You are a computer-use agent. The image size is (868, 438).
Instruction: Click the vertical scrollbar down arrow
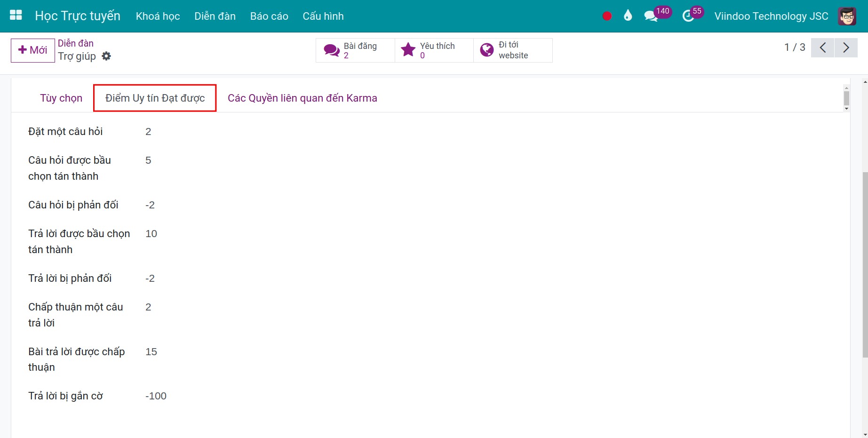coord(847,107)
